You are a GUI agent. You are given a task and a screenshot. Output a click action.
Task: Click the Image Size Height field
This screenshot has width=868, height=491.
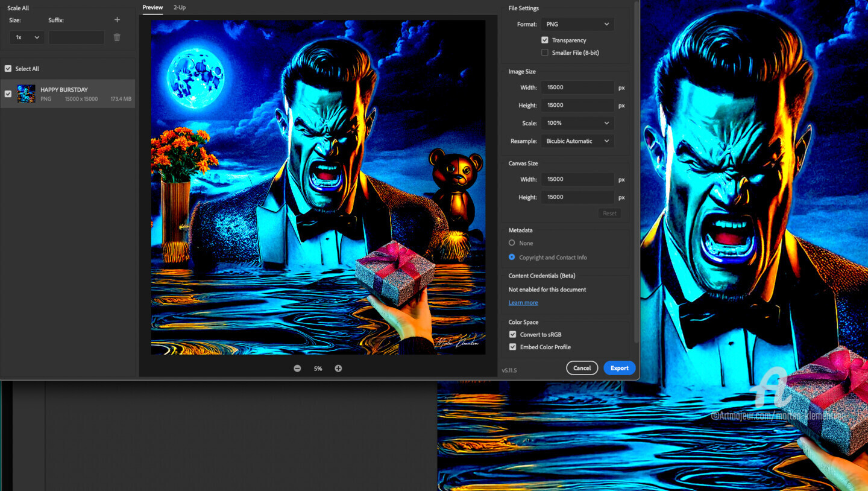pos(577,105)
